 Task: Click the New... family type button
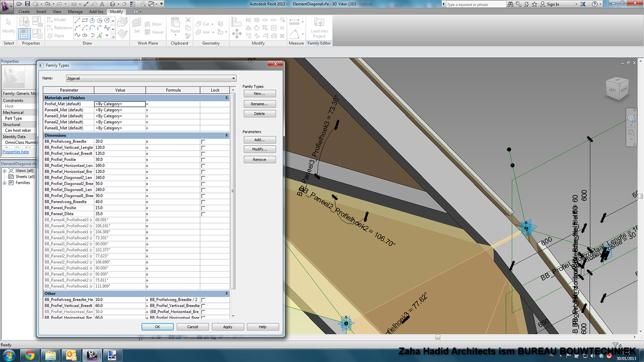[260, 94]
